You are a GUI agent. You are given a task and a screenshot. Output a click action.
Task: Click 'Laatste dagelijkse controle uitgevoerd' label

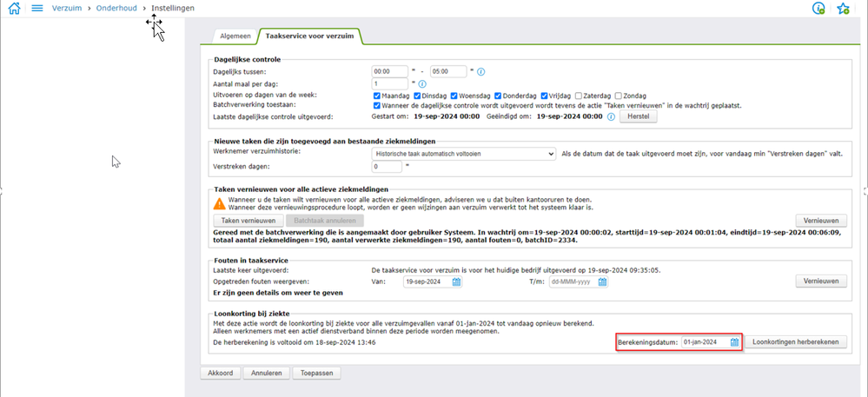pos(274,116)
